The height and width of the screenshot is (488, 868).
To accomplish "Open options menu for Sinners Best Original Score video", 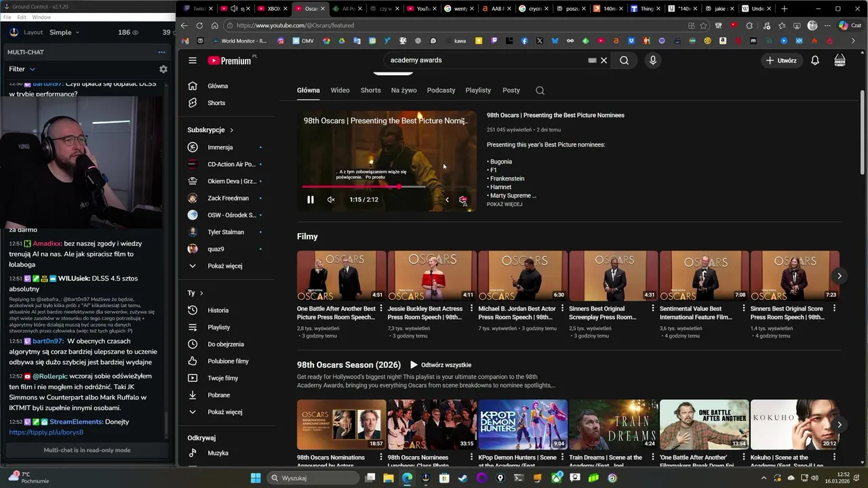I will [834, 308].
